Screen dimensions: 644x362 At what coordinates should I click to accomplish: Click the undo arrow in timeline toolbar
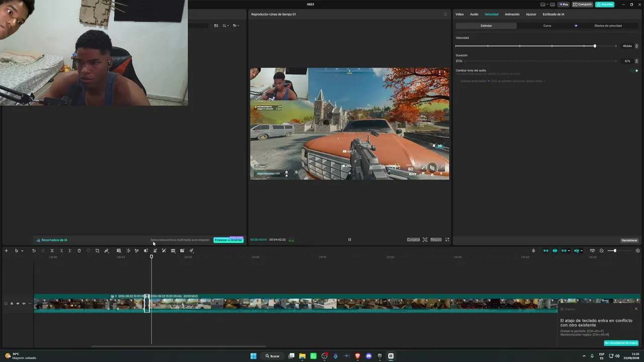coord(34,250)
